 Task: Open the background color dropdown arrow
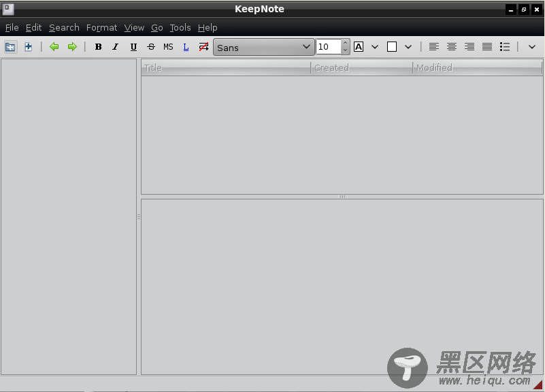tap(408, 46)
